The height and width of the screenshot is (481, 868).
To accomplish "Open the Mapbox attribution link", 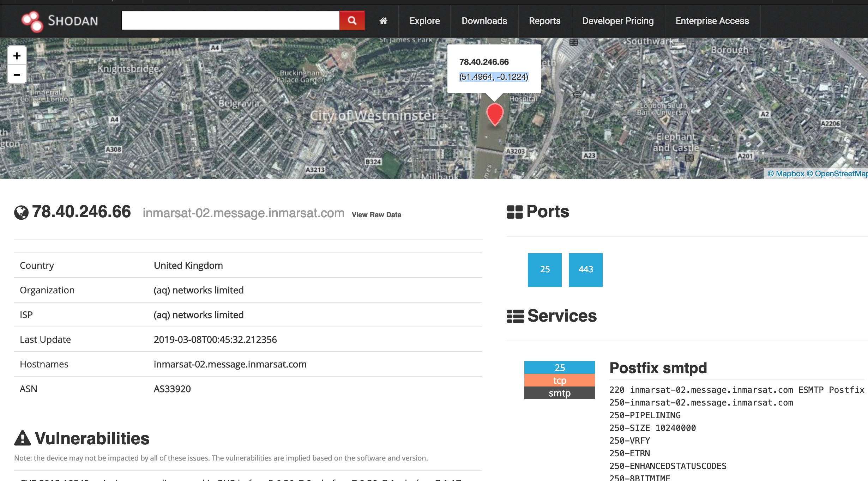I will coord(786,173).
